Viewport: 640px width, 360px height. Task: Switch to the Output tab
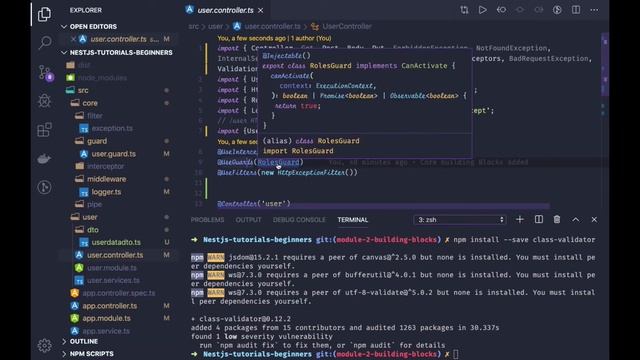pyautogui.click(x=248, y=220)
